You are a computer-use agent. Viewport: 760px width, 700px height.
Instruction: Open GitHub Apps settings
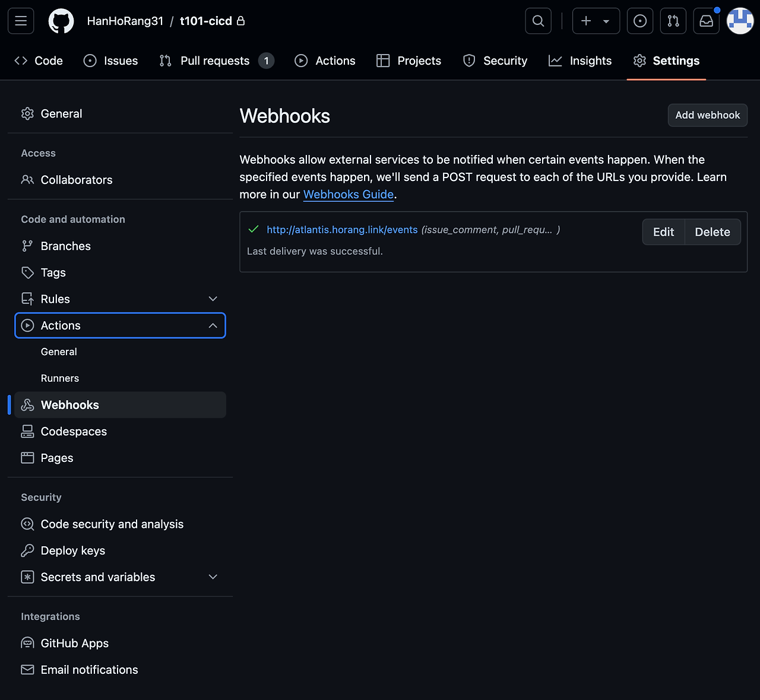pos(120,643)
